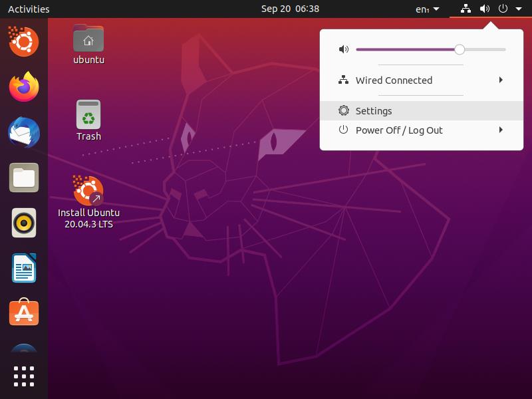
Task: Launch Rhythmbox music player
Action: [x=24, y=223]
